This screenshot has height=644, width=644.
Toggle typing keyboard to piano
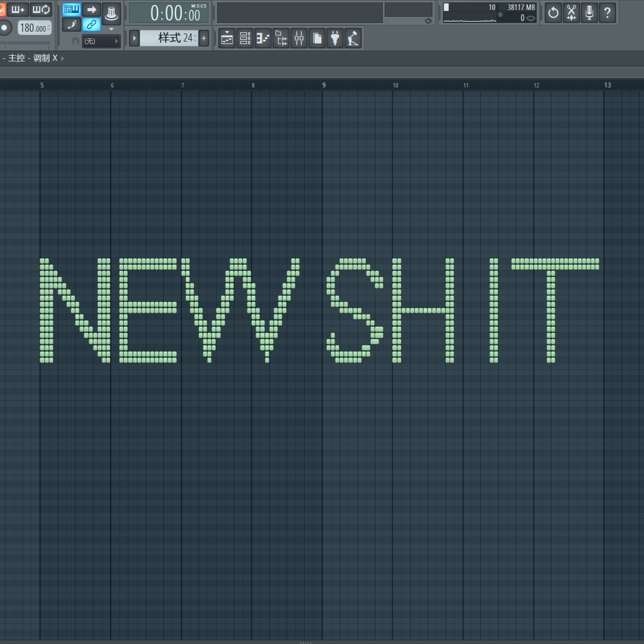[x=72, y=9]
